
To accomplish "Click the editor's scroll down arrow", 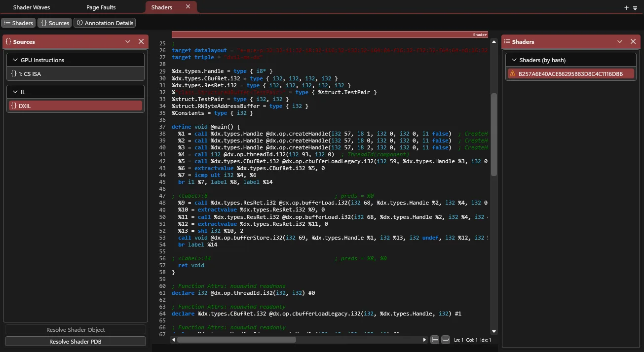I will [494, 332].
